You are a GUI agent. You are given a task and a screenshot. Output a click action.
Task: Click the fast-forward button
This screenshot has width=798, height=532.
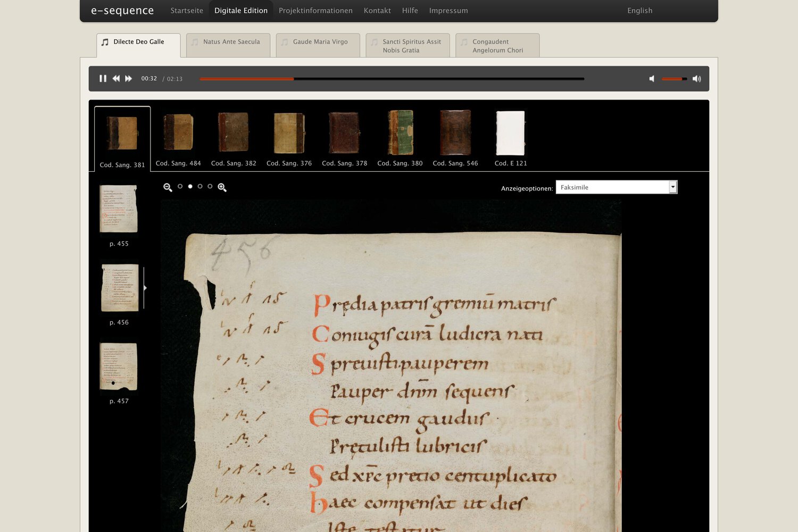tap(129, 79)
